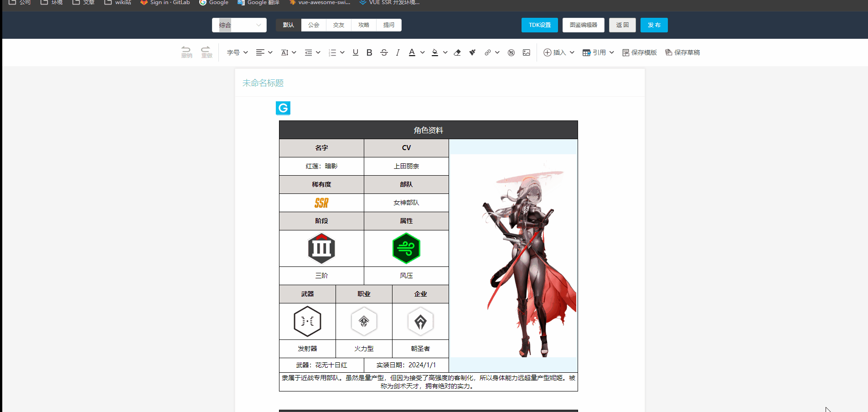Select the 公会 tab

[314, 25]
